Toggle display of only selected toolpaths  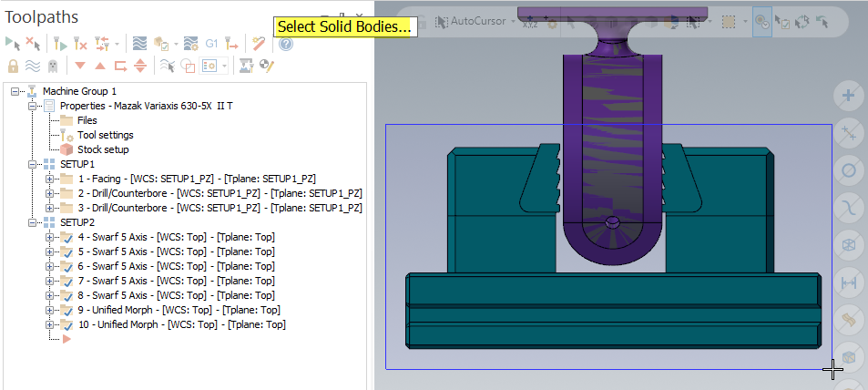168,67
